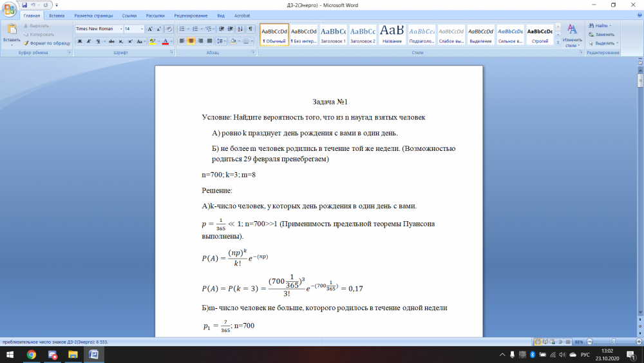Open font color dropdown arrow
Viewport: 644px width, 363px height.
click(171, 41)
